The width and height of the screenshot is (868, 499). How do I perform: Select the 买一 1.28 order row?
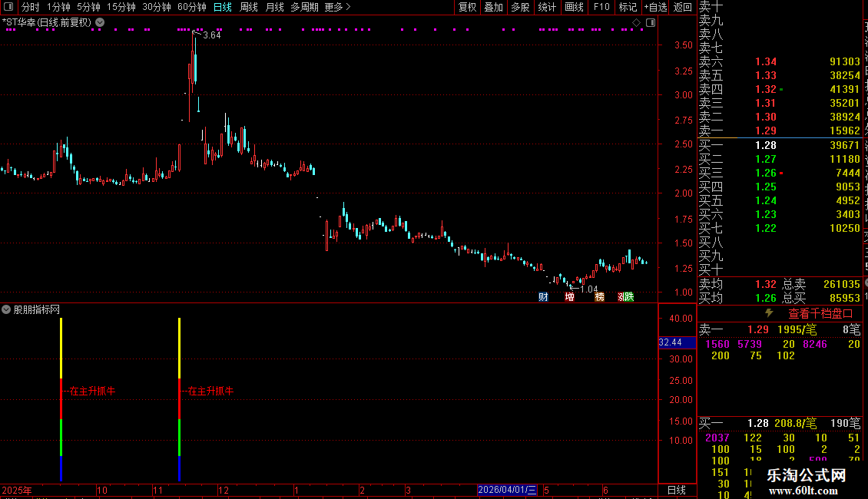click(780, 145)
